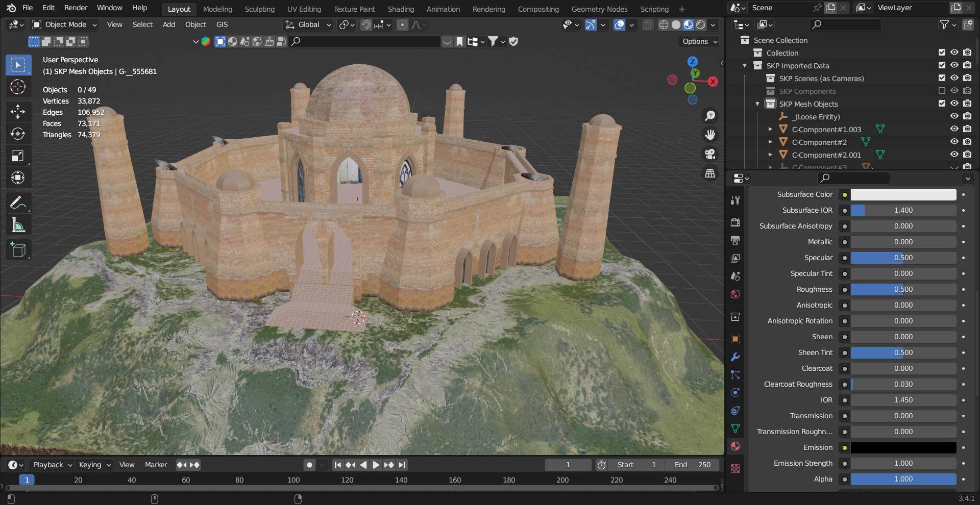Hide C-Component#2 in viewport
The height and width of the screenshot is (505, 980).
[x=954, y=142]
